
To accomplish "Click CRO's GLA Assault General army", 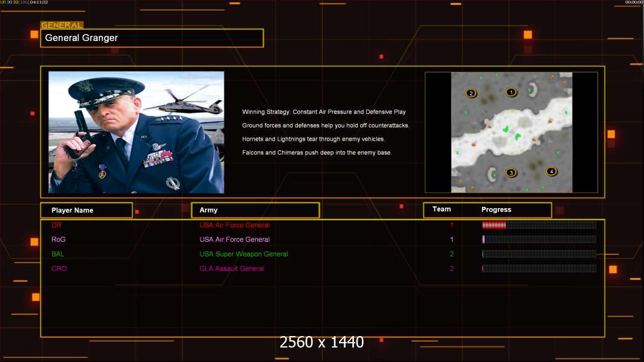I will 231,268.
